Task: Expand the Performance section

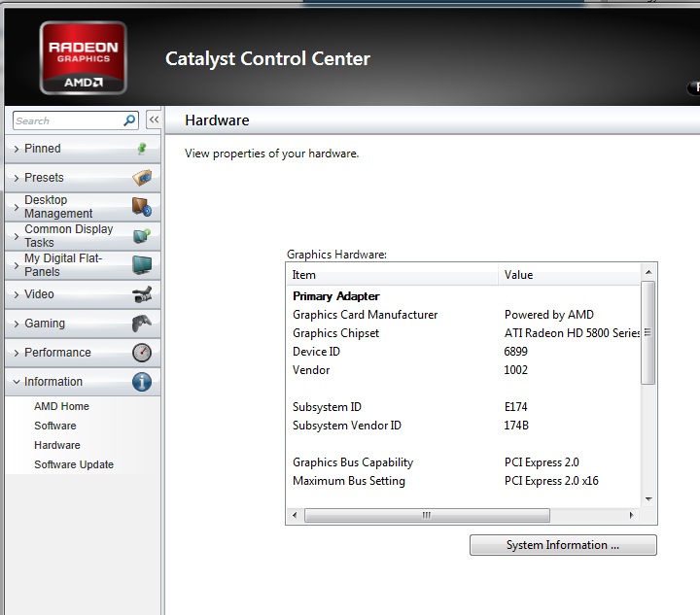Action: [83, 353]
